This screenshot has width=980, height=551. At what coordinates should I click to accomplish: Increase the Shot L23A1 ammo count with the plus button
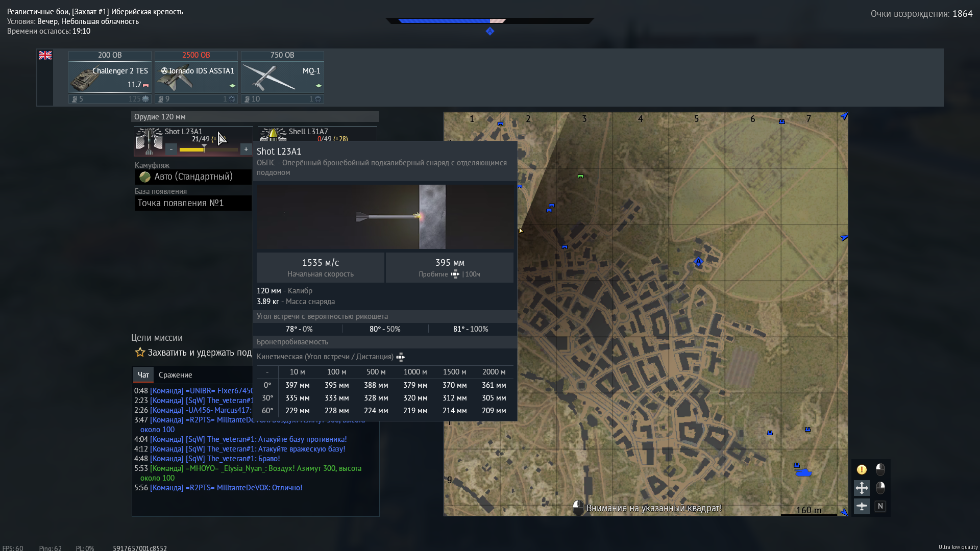(x=246, y=149)
